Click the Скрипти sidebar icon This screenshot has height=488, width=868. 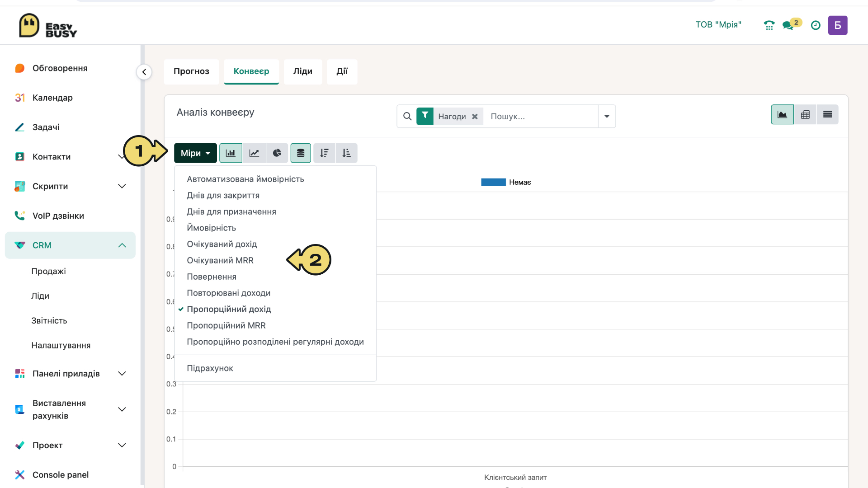click(20, 186)
